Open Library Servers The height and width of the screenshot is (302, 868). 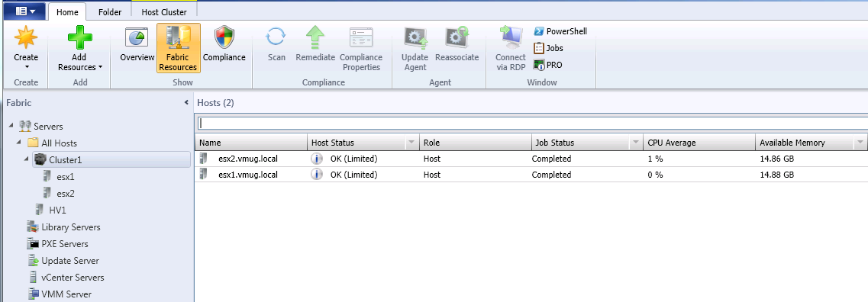tap(71, 227)
